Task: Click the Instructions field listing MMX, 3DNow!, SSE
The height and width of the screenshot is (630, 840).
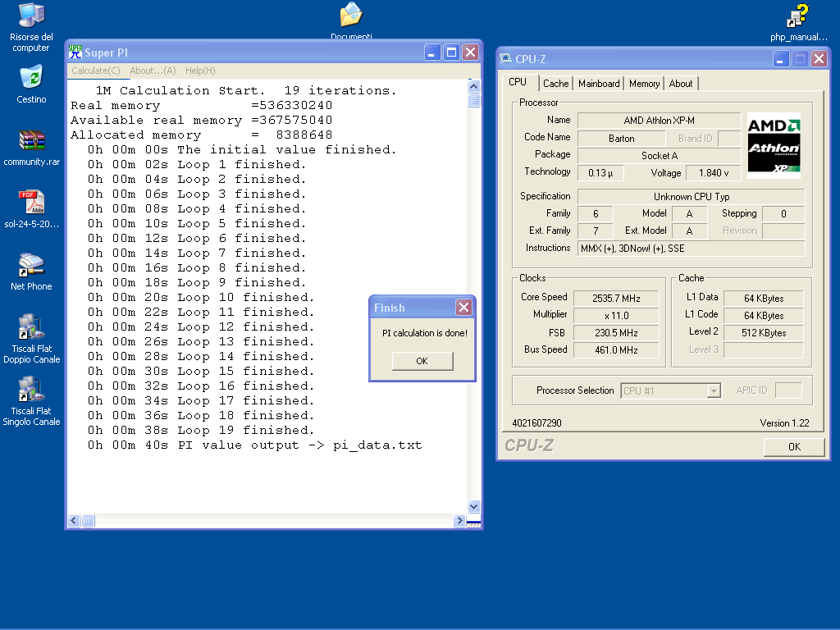Action: tap(691, 249)
